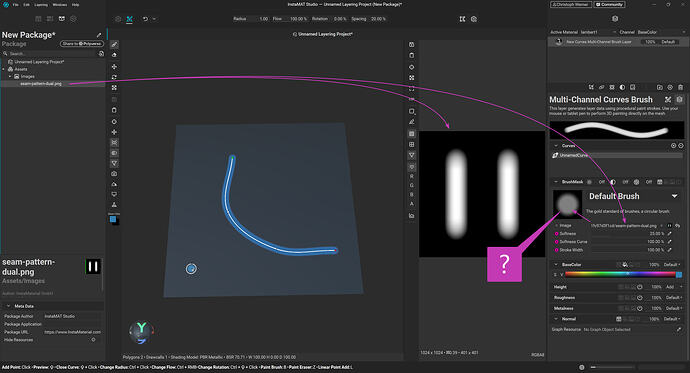Switch to the Unnamed Layering Project tab
690x373 pixels.
[x=323, y=34]
